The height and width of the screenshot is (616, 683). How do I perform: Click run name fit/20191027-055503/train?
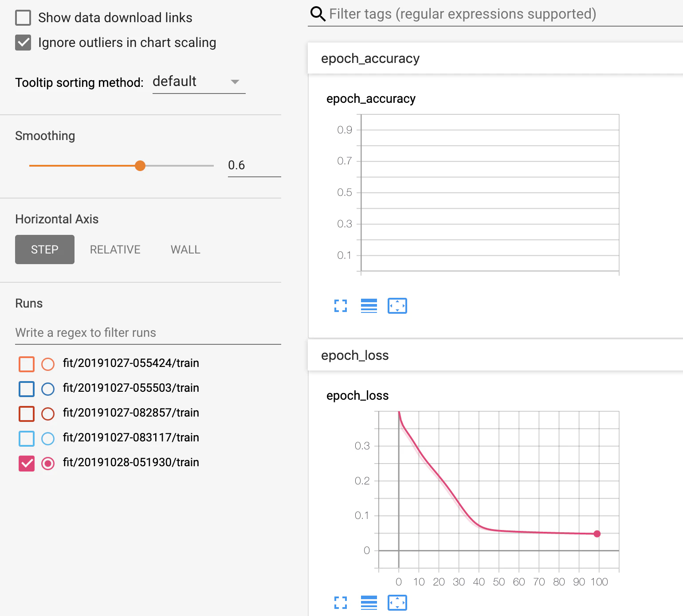131,388
